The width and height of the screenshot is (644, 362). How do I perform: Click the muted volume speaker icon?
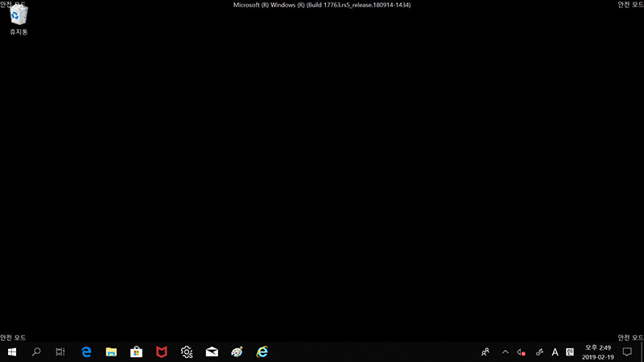(522, 352)
